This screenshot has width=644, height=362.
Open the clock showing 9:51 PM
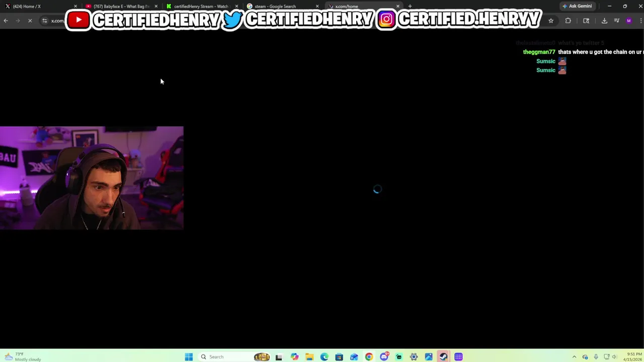634,357
